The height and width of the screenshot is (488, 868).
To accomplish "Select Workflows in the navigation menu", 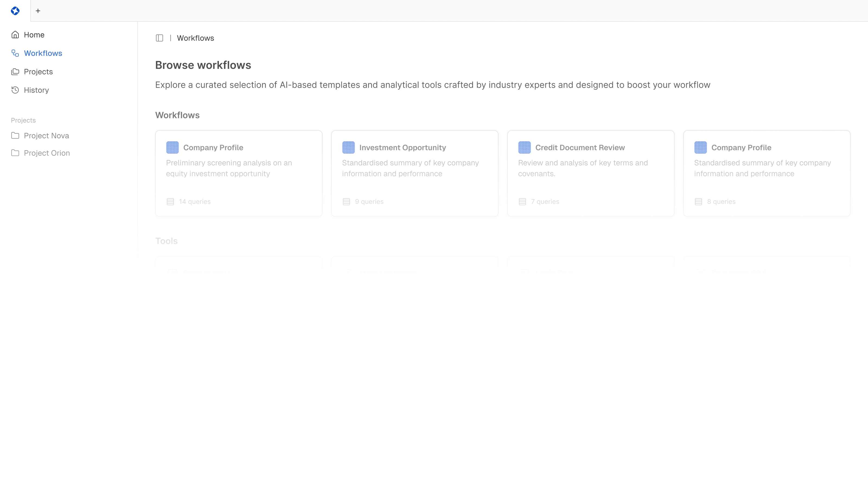I will click(x=43, y=53).
